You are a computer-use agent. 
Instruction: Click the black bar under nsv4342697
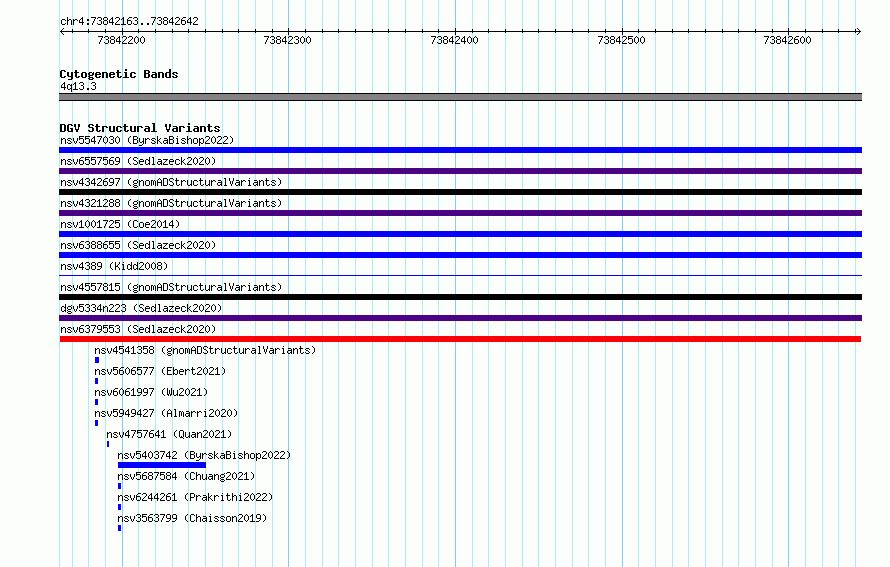(x=460, y=192)
